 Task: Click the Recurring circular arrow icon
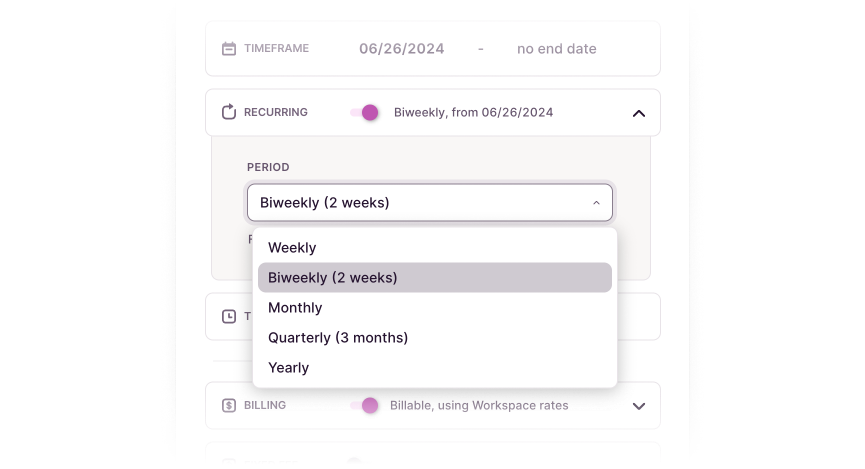[x=229, y=112]
